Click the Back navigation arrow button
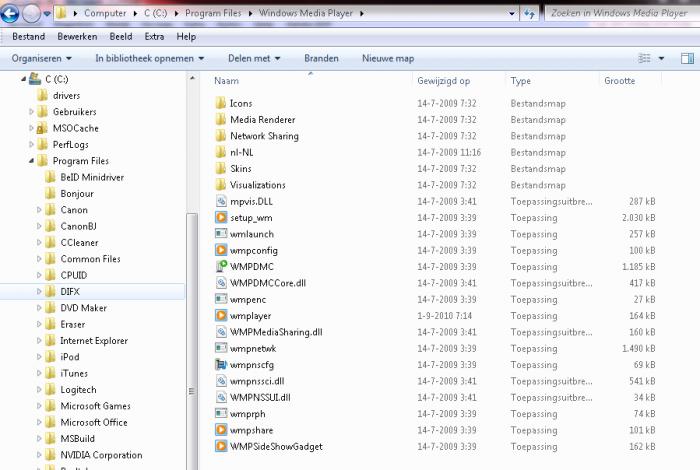Image resolution: width=700 pixels, height=470 pixels. [9, 13]
